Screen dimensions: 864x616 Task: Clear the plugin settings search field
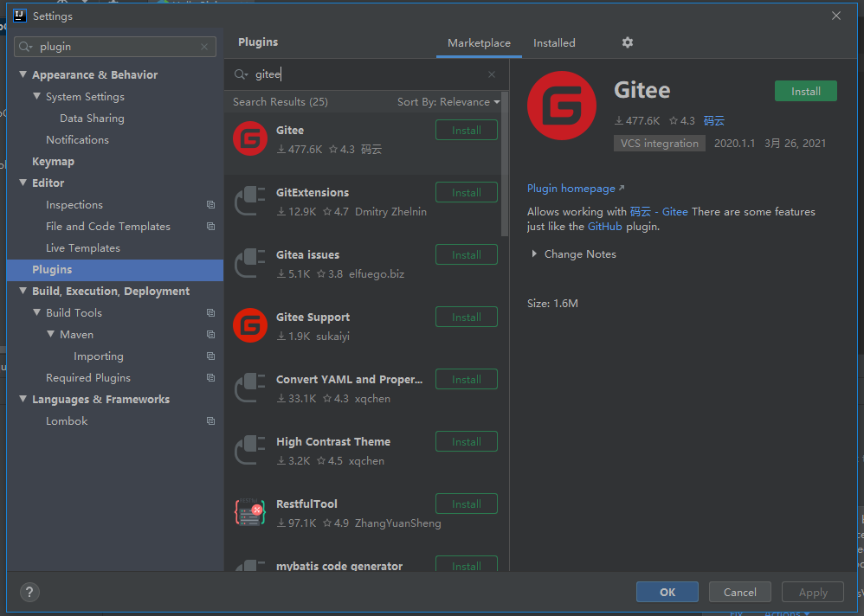pyautogui.click(x=204, y=47)
